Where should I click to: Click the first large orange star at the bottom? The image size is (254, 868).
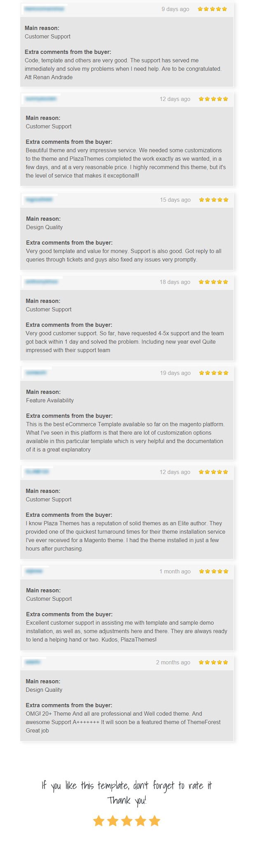pyautogui.click(x=99, y=821)
